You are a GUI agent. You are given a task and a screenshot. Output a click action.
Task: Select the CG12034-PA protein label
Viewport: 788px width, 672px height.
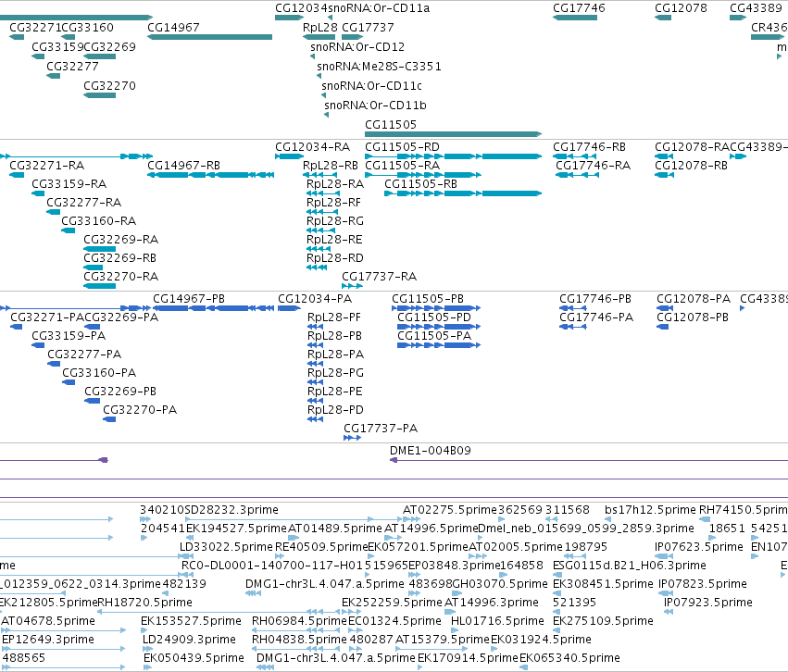[x=315, y=299]
